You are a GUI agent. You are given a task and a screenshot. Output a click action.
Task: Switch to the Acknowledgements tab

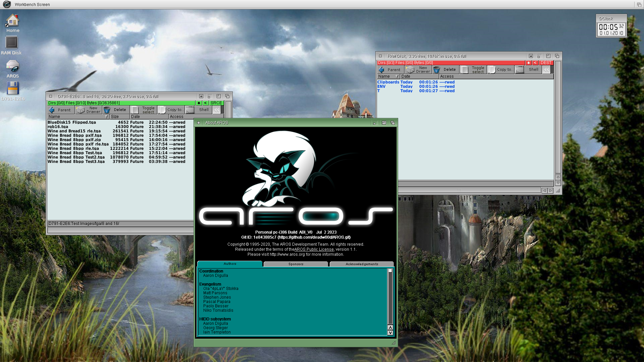pyautogui.click(x=362, y=264)
